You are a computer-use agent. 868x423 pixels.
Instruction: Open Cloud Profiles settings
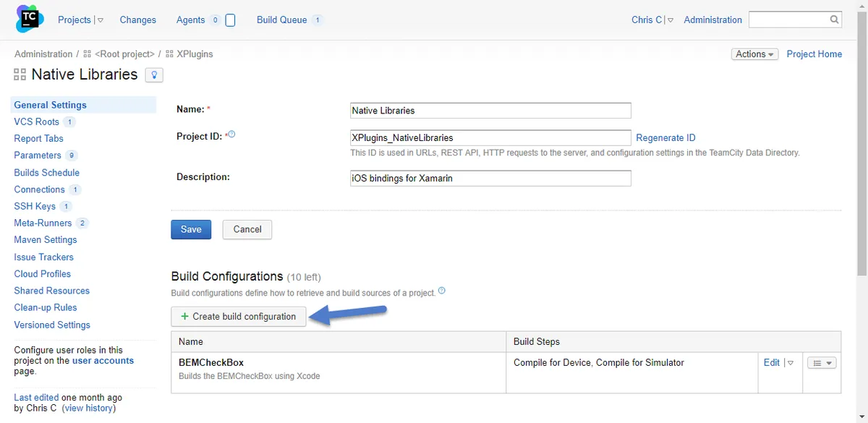pyautogui.click(x=42, y=273)
